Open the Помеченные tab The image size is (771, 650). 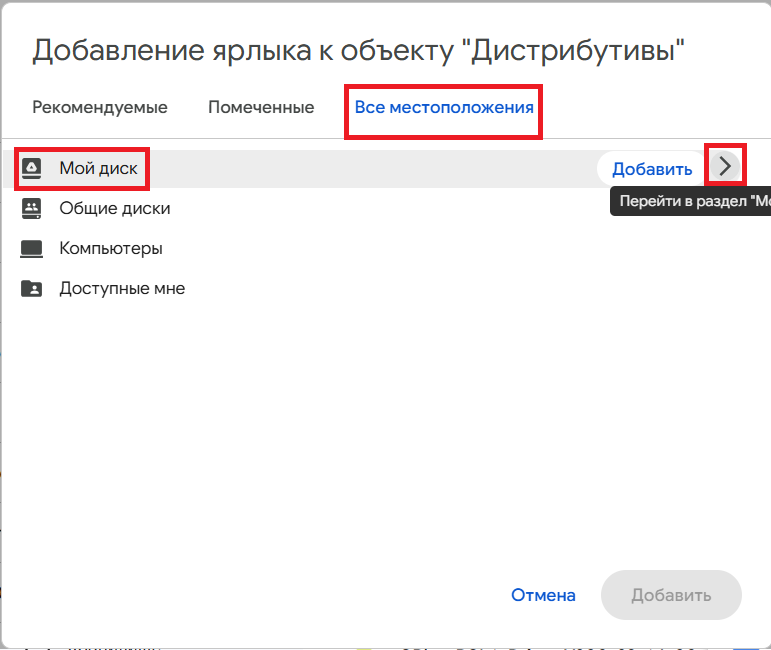[x=261, y=107]
